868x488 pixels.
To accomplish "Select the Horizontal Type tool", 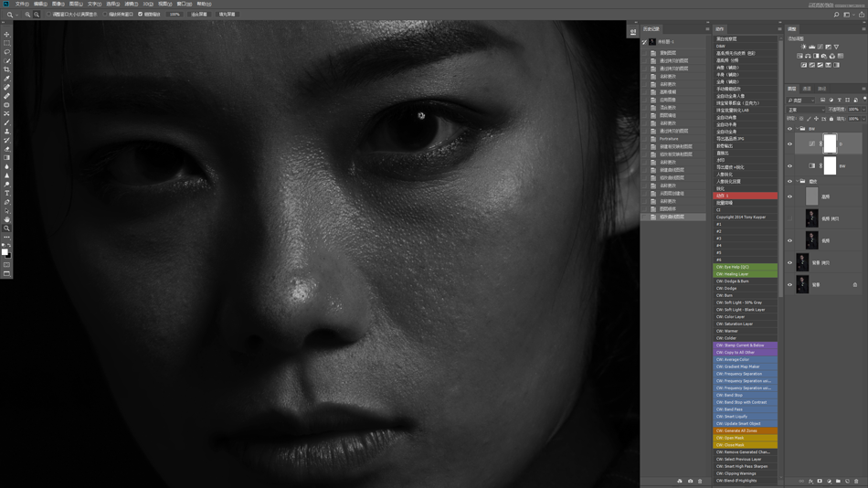I will 6,194.
